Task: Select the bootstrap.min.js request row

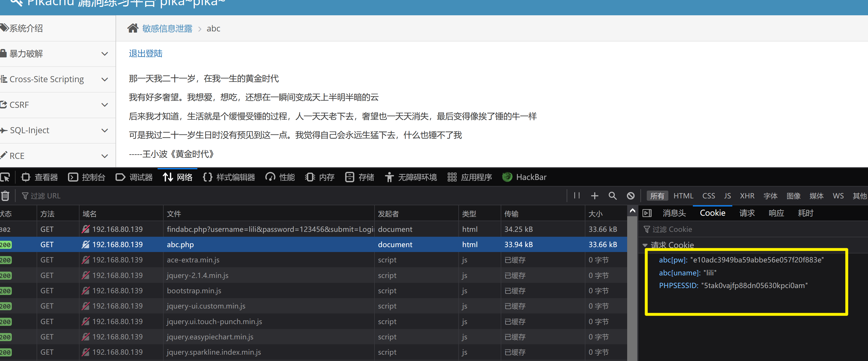Action: coord(313,291)
